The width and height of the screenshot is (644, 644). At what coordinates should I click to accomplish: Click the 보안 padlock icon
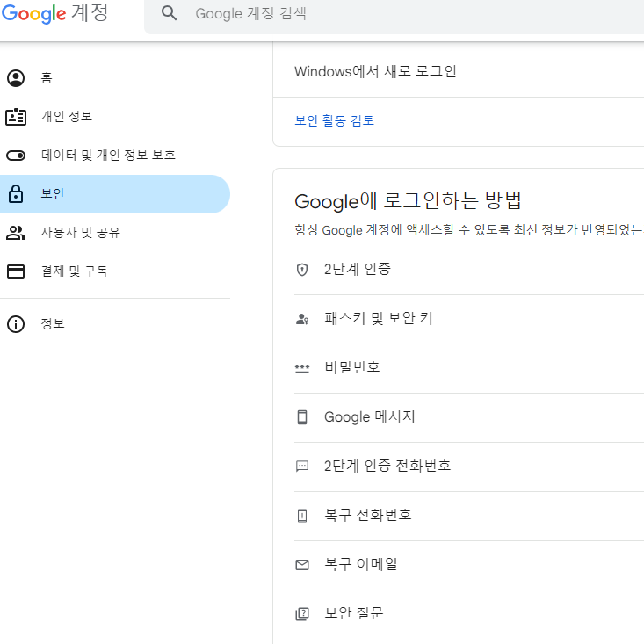coord(16,194)
